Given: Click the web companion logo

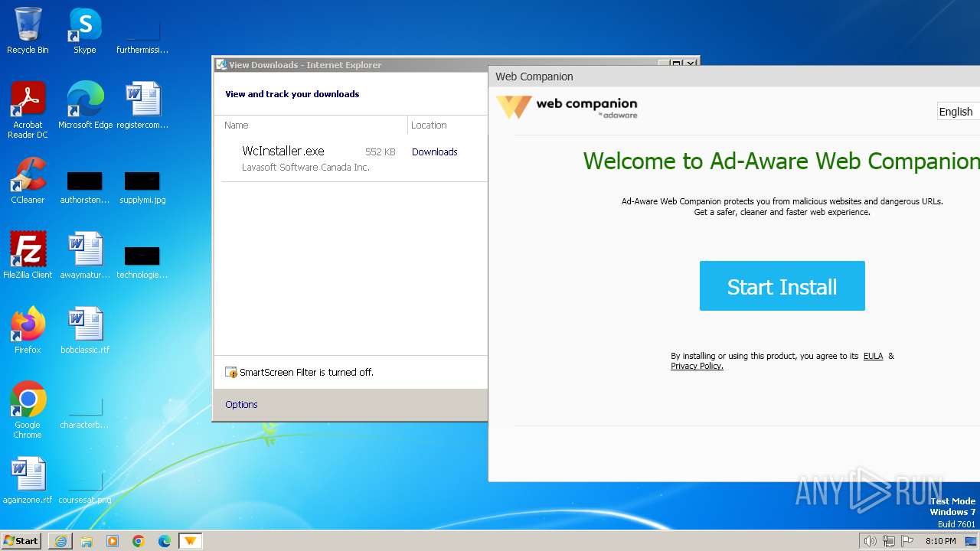Looking at the screenshot, I should (567, 107).
